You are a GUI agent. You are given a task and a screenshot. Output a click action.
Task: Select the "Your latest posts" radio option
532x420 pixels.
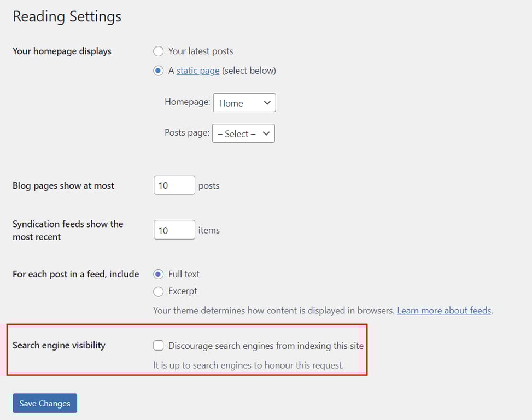click(x=158, y=51)
